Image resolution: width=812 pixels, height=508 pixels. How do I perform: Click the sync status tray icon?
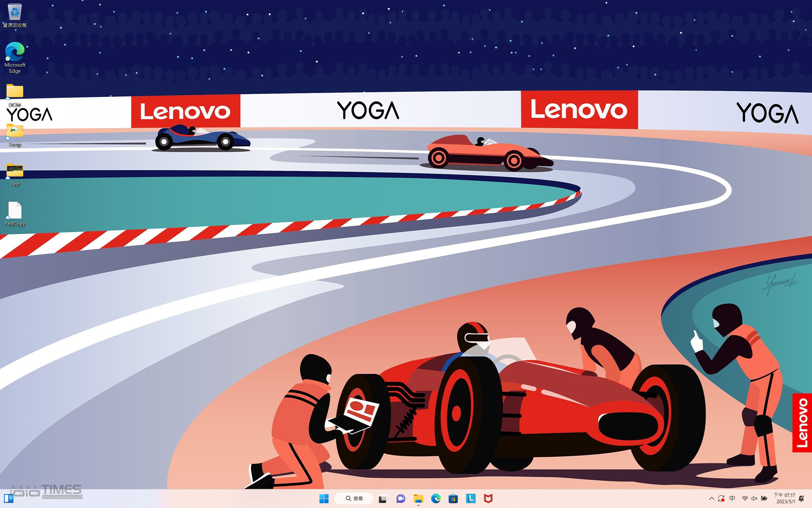pyautogui.click(x=721, y=498)
